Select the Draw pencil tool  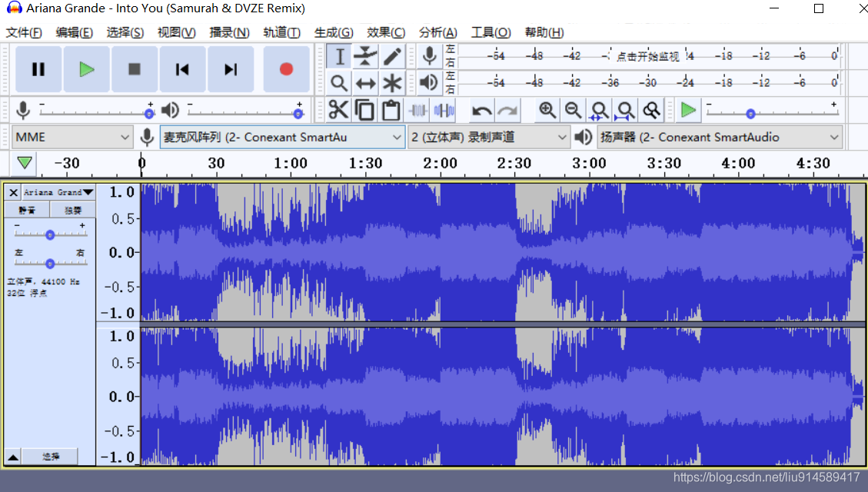pos(392,56)
